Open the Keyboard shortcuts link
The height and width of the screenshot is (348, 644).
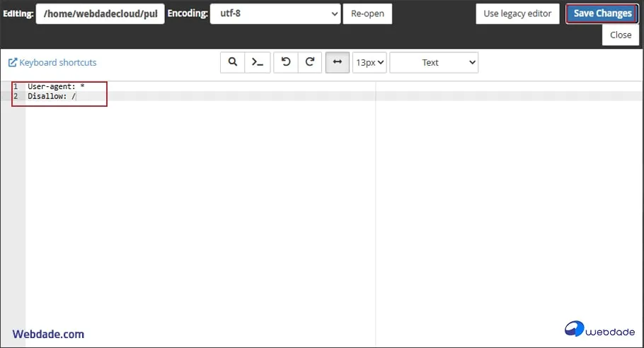pyautogui.click(x=52, y=62)
